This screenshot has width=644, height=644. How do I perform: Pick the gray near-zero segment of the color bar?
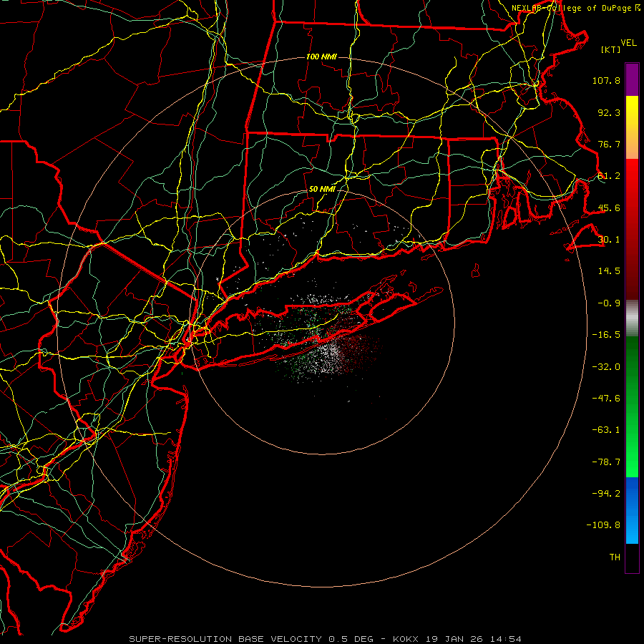(x=632, y=318)
